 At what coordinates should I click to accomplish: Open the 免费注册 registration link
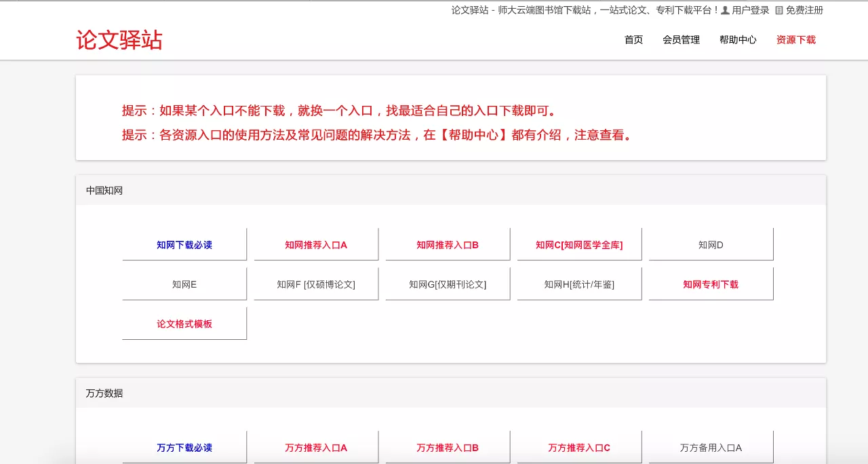click(804, 10)
